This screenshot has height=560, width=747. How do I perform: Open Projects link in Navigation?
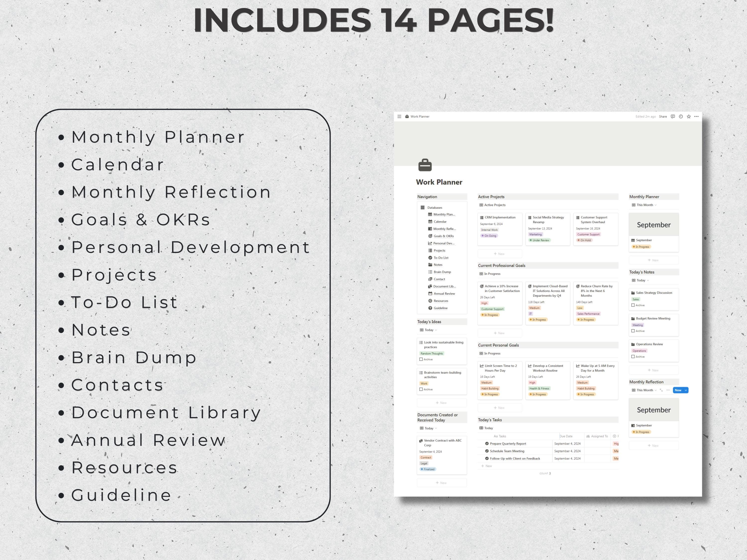(x=439, y=250)
